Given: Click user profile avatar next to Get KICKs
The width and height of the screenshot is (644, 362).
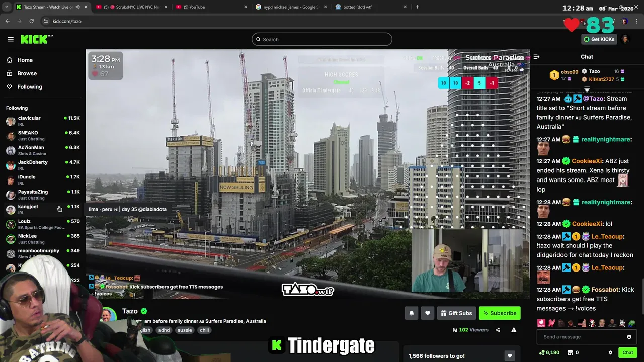Looking at the screenshot, I should coord(625,39).
